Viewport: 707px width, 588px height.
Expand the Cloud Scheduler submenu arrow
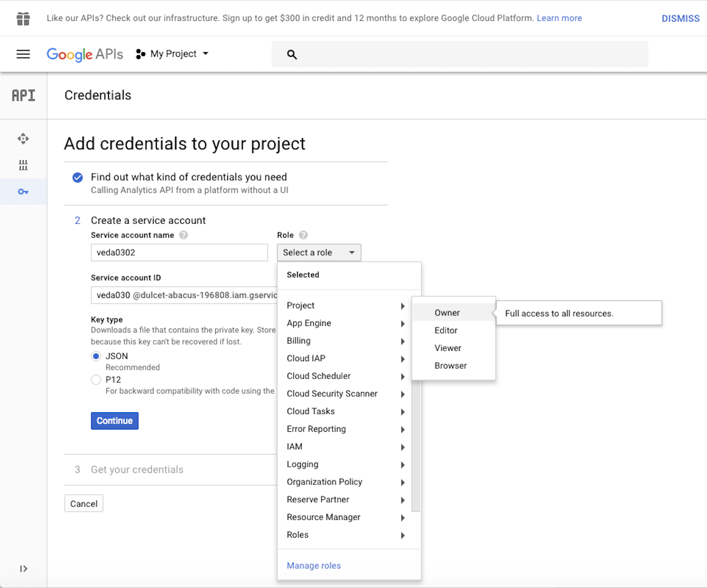(403, 377)
